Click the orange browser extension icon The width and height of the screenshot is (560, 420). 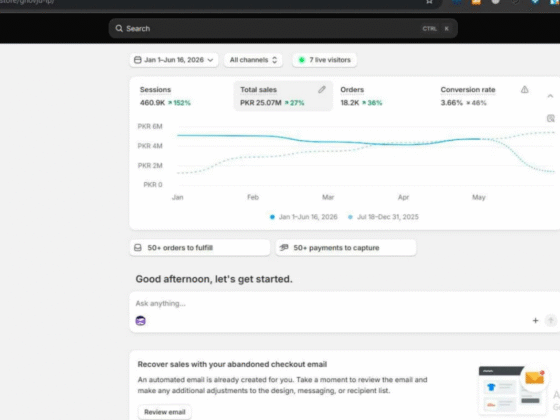[476, 2]
